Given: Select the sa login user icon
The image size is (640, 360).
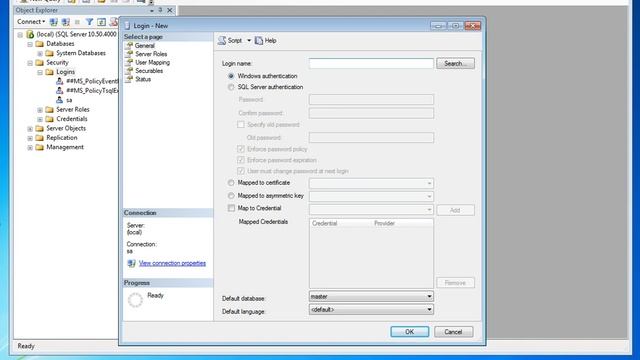Looking at the screenshot, I should 60,100.
